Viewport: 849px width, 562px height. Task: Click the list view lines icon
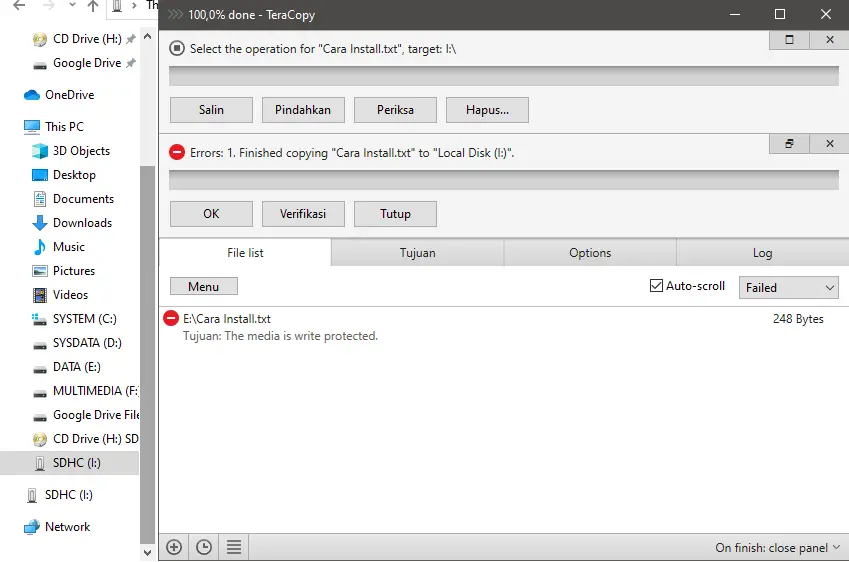point(234,547)
